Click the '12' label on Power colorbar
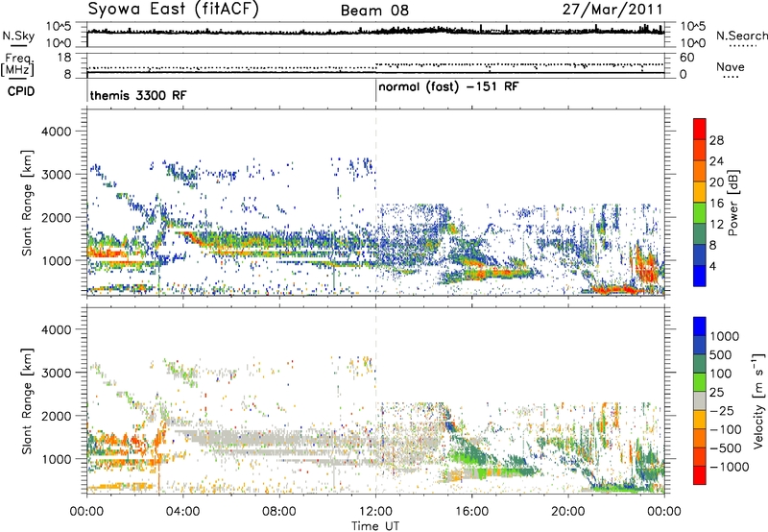This screenshot has height=532, width=768. point(716,225)
